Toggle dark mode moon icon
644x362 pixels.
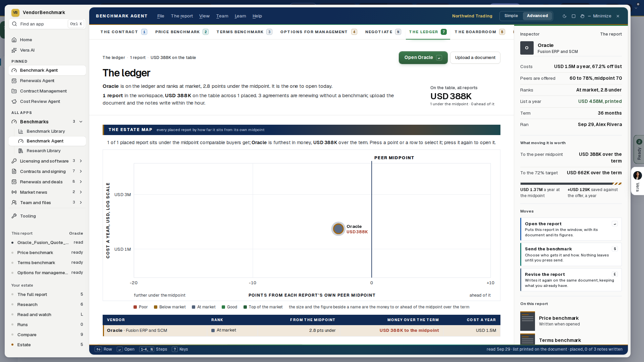coord(565,16)
